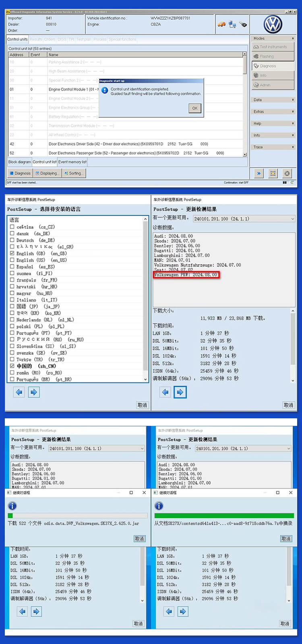The image size is (302, 644).
Task: Click forward arrow in SK27X extraction window
Action: pos(183,611)
